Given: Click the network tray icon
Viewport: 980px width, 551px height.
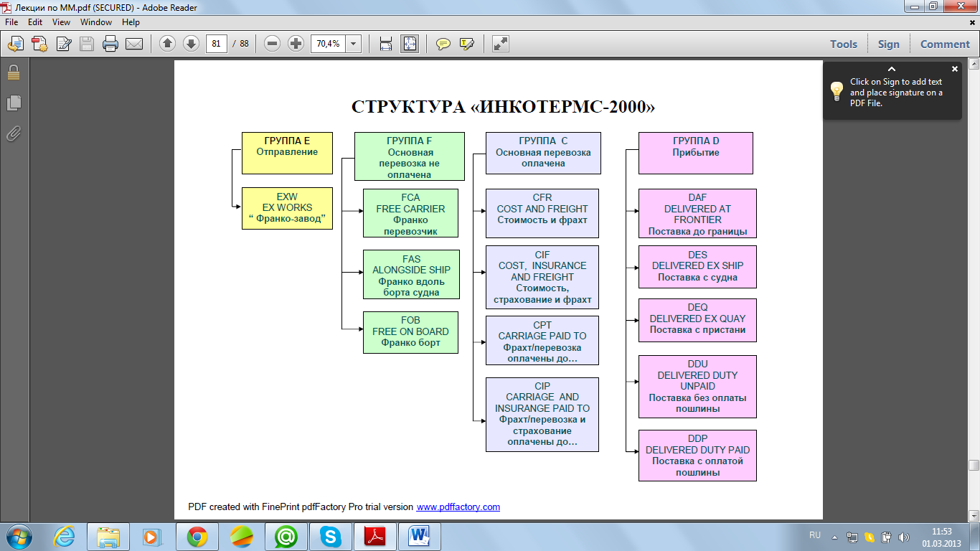Looking at the screenshot, I should tap(852, 537).
